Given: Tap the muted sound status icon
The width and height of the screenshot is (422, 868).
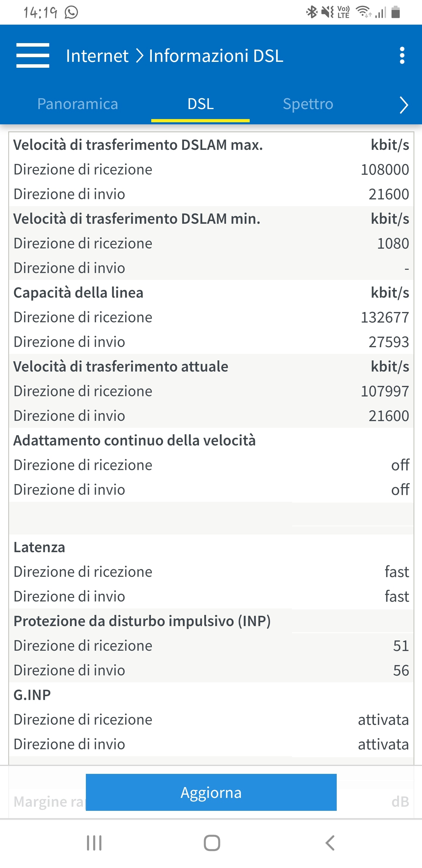Looking at the screenshot, I should [x=327, y=13].
